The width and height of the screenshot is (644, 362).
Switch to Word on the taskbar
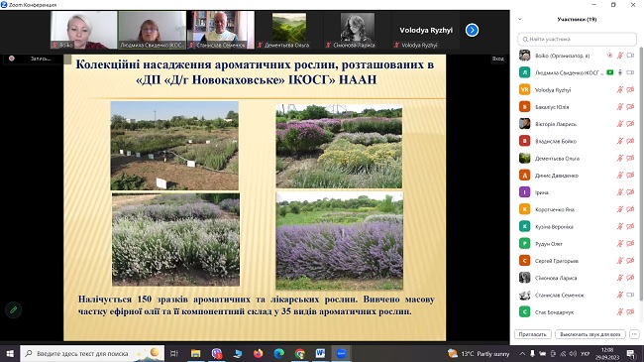point(320,353)
